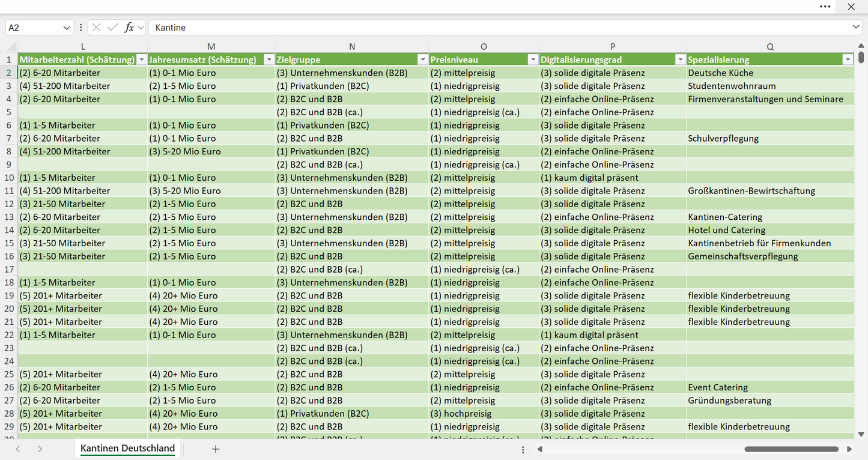Select (3) 5-20 Mio Euro in row 11
This screenshot has width=868, height=460.
click(211, 191)
